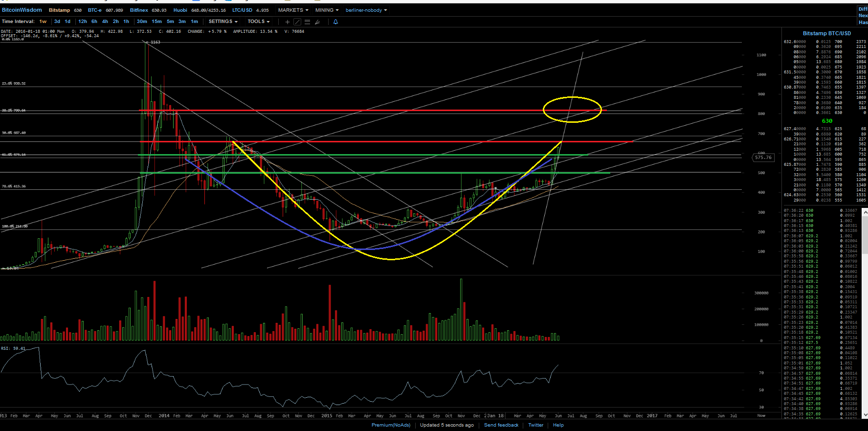This screenshot has width=868, height=431.
Task: Click the Send feedback link
Action: pyautogui.click(x=501, y=425)
